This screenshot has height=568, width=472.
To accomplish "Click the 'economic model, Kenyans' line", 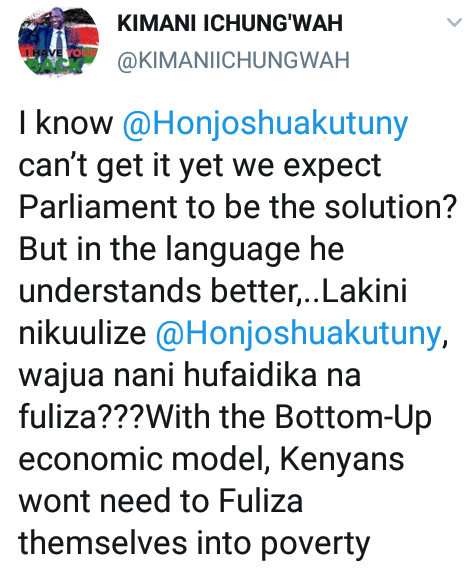I will click(x=211, y=459).
